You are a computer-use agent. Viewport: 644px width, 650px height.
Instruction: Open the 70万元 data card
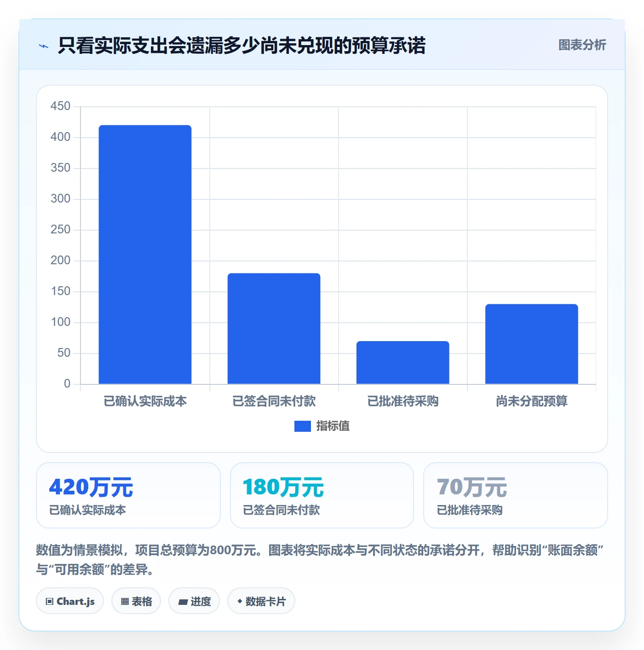coord(515,495)
